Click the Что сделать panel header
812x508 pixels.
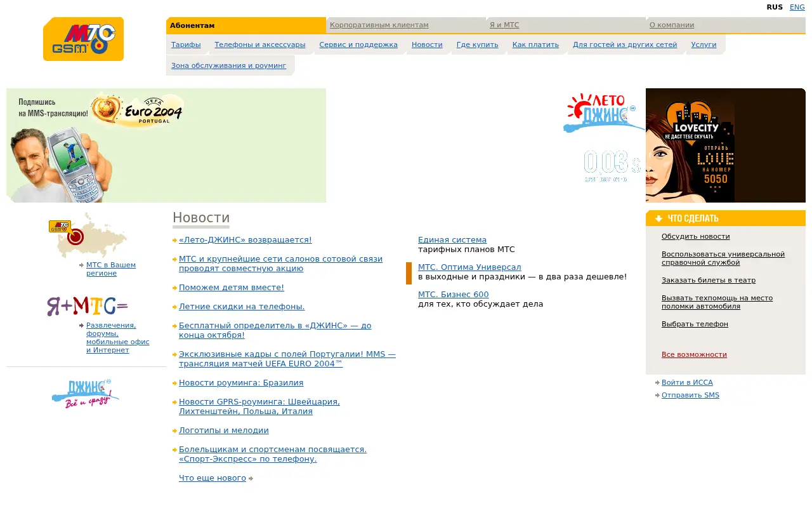point(726,218)
